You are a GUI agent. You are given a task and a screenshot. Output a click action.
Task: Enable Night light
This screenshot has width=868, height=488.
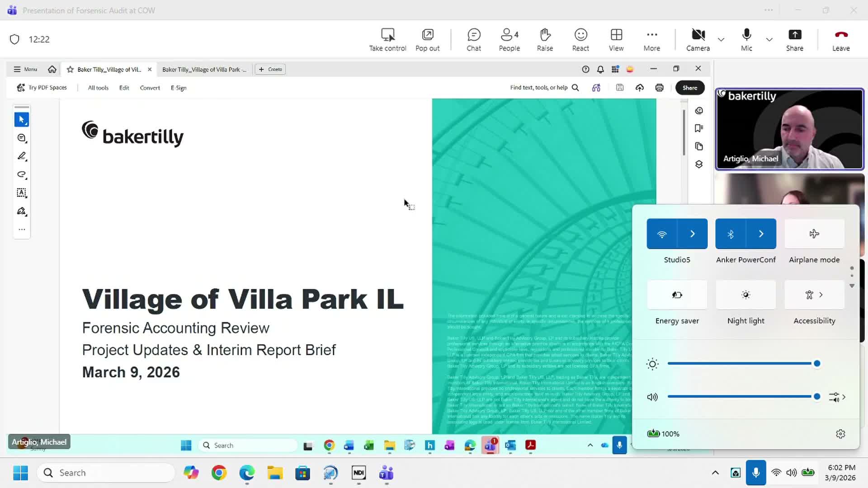745,295
